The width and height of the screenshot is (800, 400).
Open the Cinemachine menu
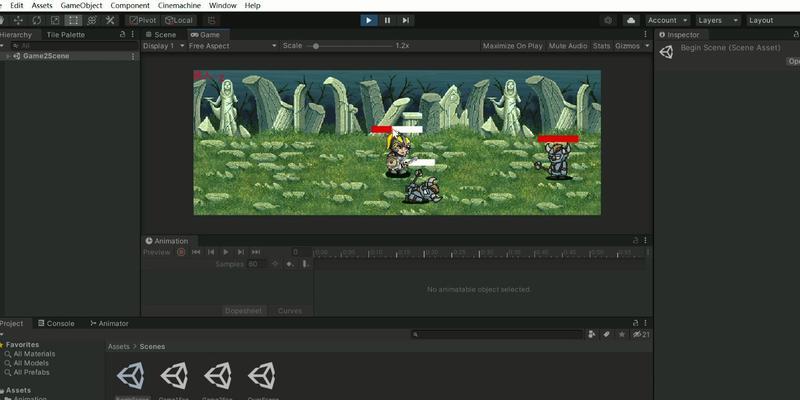point(179,6)
